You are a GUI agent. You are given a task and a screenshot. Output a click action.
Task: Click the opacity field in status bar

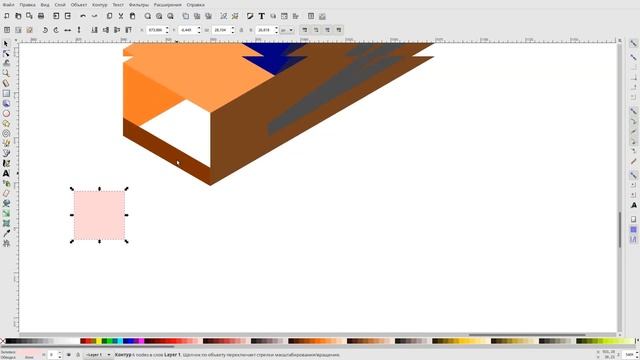[55, 355]
